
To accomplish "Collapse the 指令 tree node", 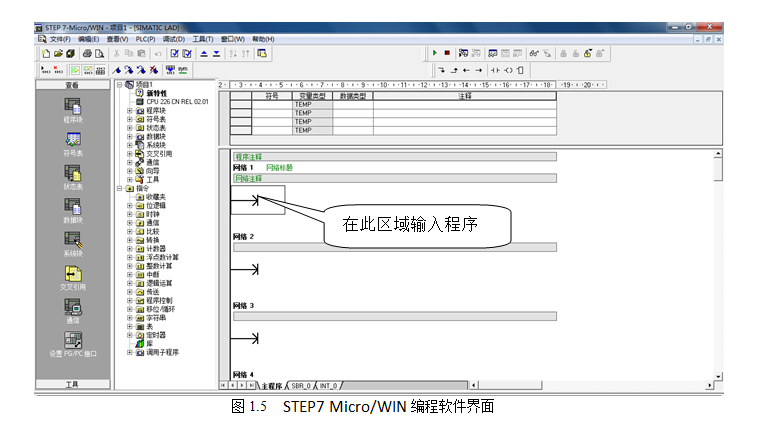I will click(119, 188).
